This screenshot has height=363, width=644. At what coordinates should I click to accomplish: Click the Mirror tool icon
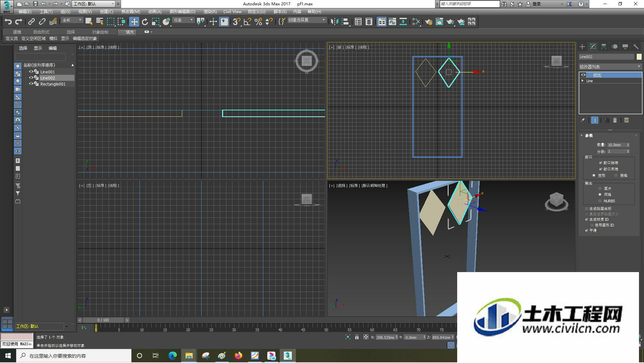click(x=334, y=22)
